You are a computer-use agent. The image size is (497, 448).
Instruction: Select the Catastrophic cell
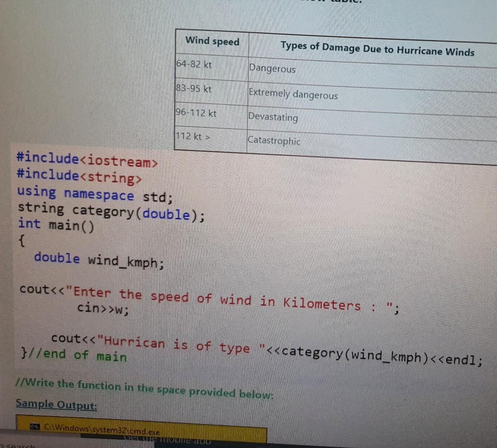(x=274, y=141)
